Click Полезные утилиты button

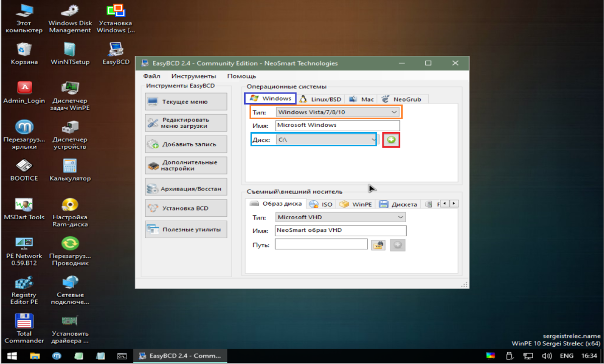tap(186, 229)
